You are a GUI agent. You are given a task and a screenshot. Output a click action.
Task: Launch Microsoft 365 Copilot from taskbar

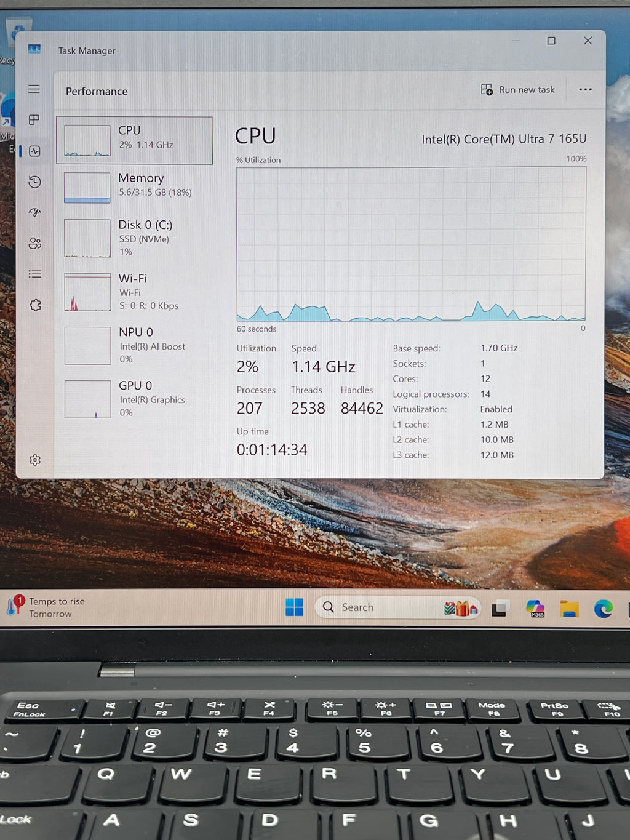(535, 609)
